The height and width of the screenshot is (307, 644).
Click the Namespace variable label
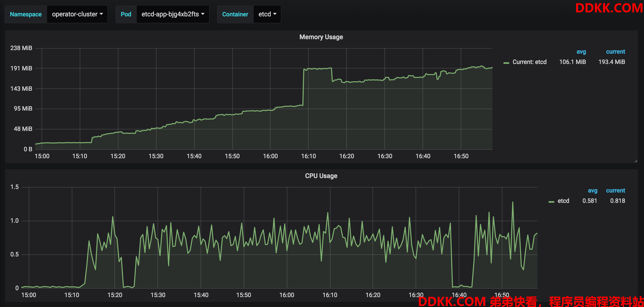(26, 14)
